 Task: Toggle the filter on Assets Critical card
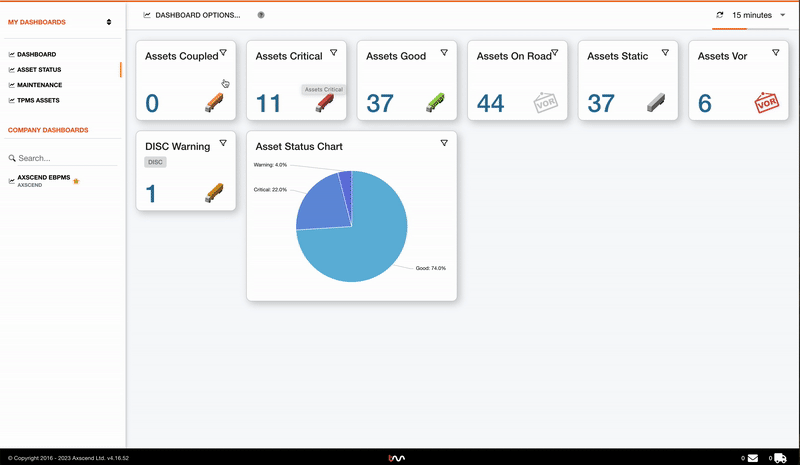point(334,53)
